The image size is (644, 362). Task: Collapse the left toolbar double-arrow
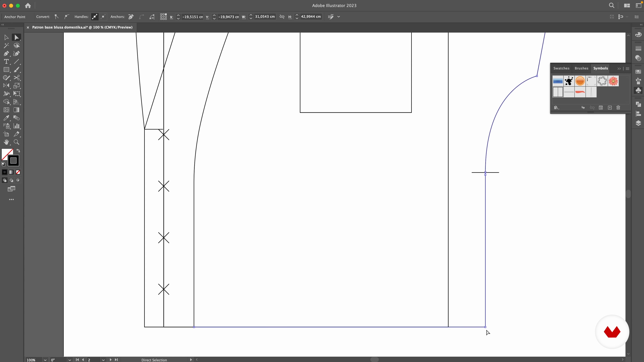pyautogui.click(x=3, y=24)
